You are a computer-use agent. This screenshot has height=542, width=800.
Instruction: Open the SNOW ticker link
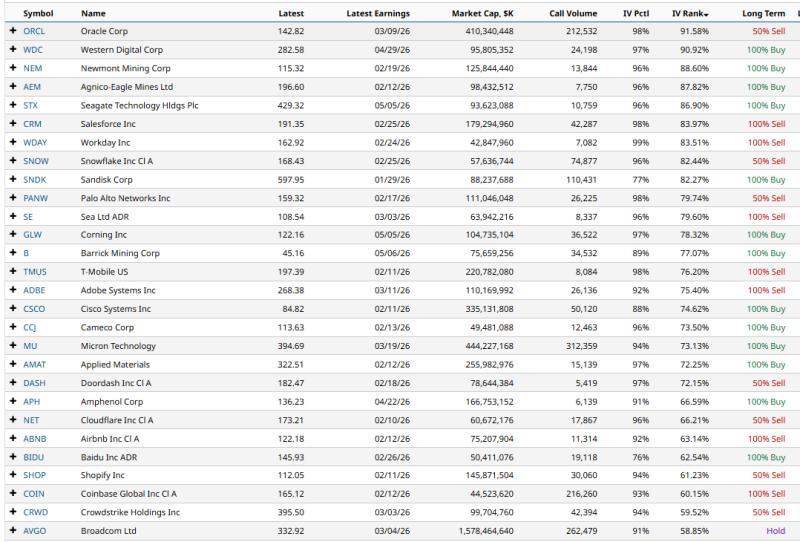click(x=35, y=161)
